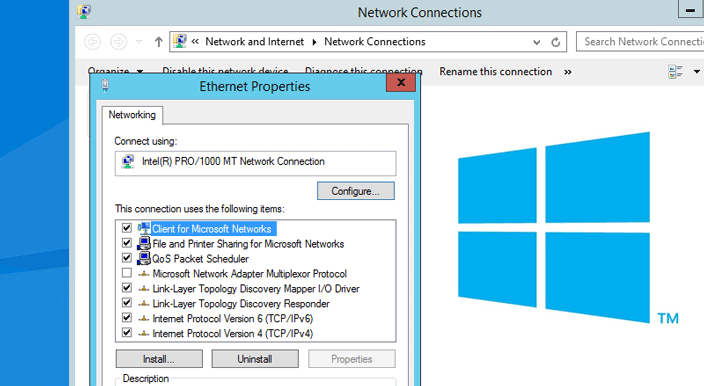
Task: Click the address bar network icon
Action: tap(180, 41)
